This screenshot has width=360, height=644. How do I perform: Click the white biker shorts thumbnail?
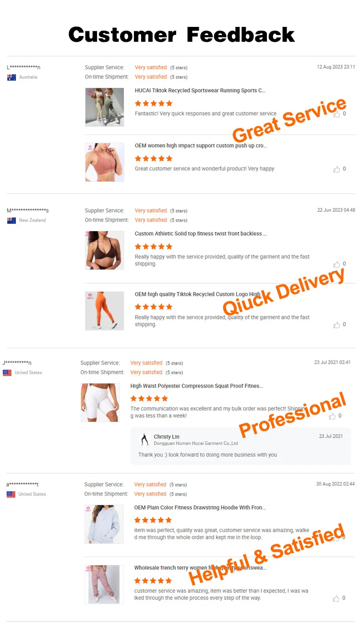click(x=100, y=402)
